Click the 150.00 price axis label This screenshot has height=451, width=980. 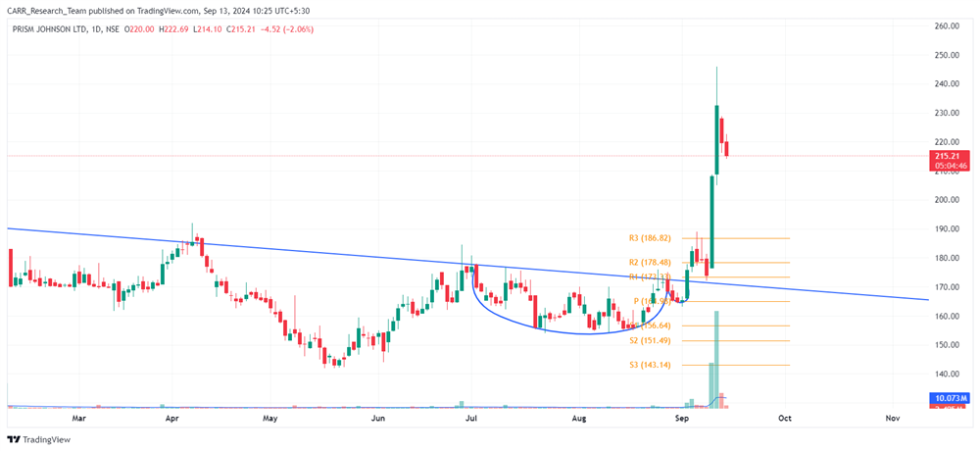point(947,345)
